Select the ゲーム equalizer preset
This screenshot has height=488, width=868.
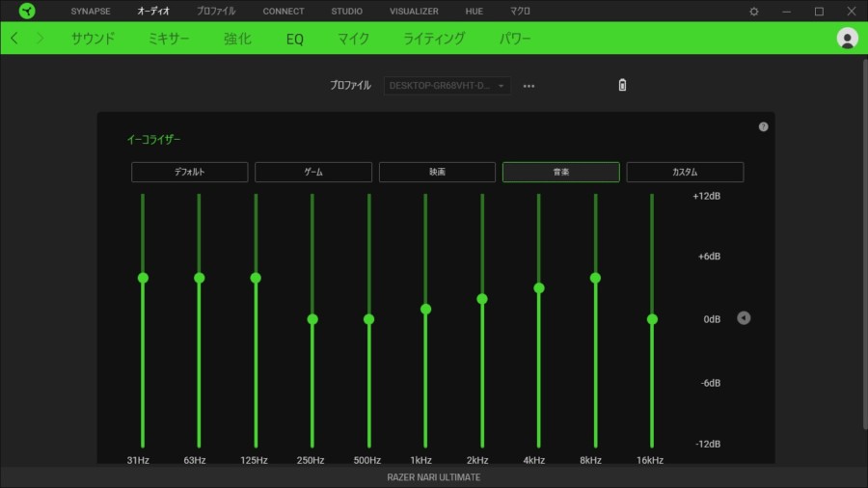coord(313,172)
